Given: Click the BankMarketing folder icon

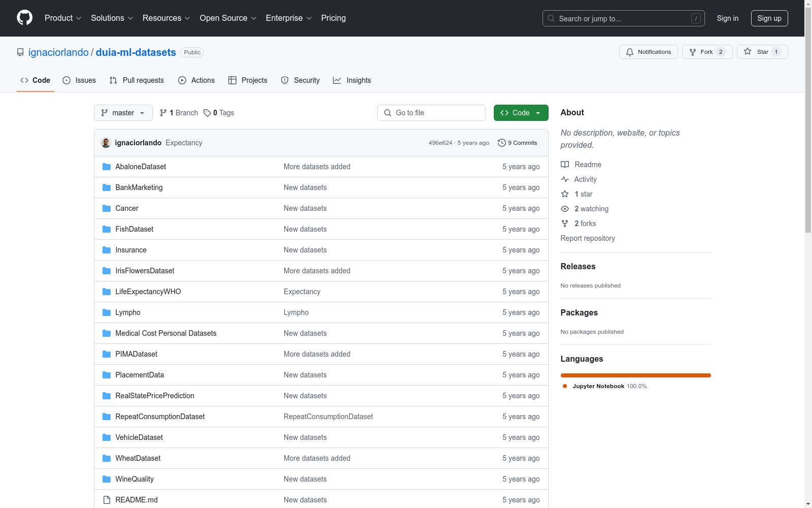Looking at the screenshot, I should coord(107,187).
